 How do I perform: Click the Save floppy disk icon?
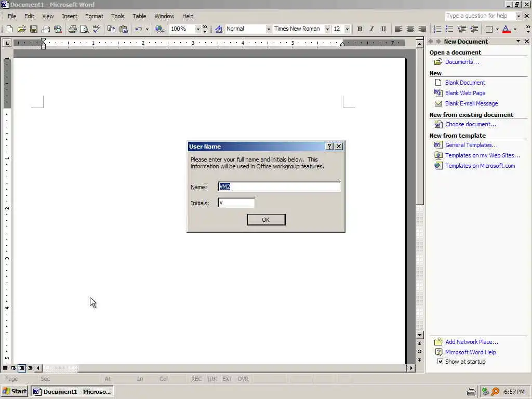coord(33,29)
